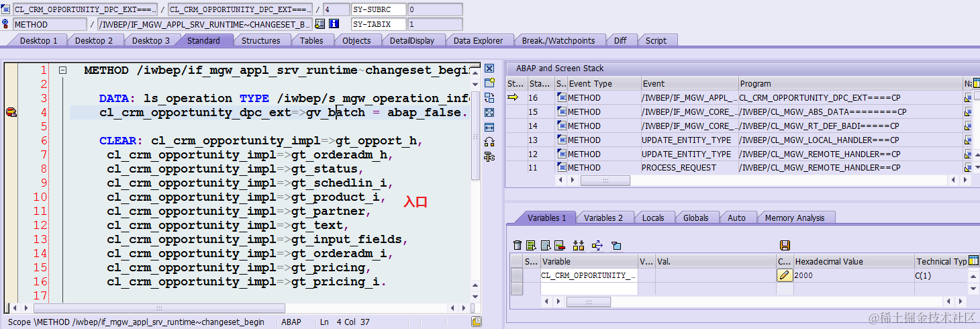Image resolution: width=980 pixels, height=329 pixels.
Task: Click the delete trash icon in the variables toolbar
Action: [x=517, y=246]
